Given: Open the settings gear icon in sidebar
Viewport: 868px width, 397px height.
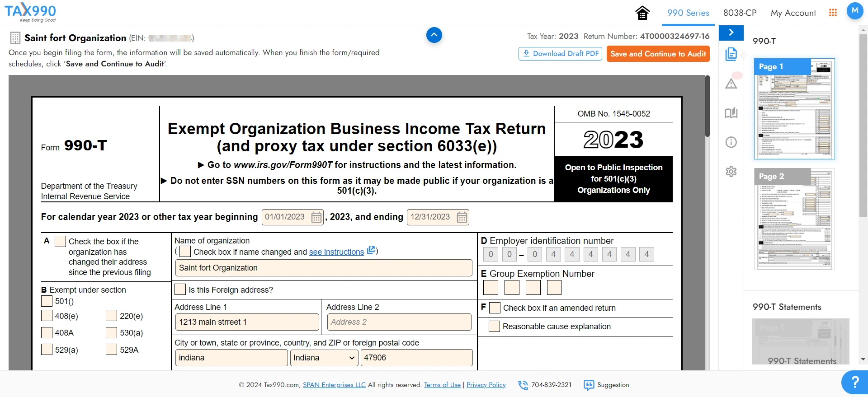Looking at the screenshot, I should (731, 172).
